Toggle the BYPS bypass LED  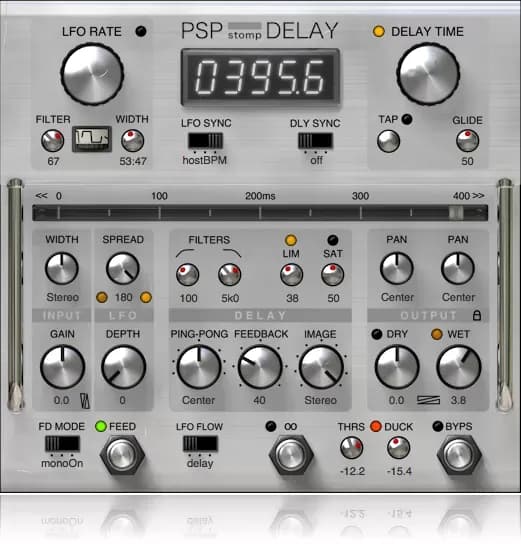click(x=438, y=426)
